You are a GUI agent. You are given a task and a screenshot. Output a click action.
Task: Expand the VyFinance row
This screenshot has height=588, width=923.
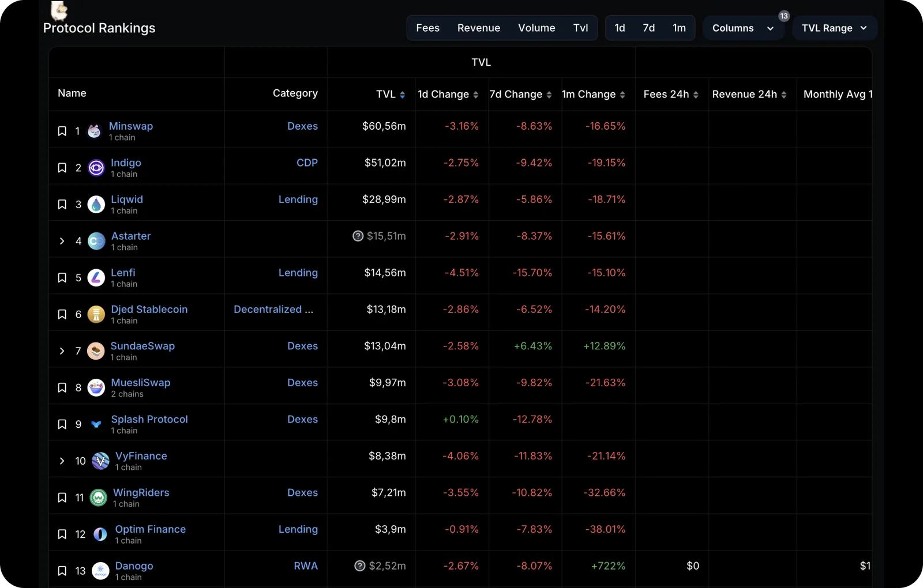pos(62,461)
